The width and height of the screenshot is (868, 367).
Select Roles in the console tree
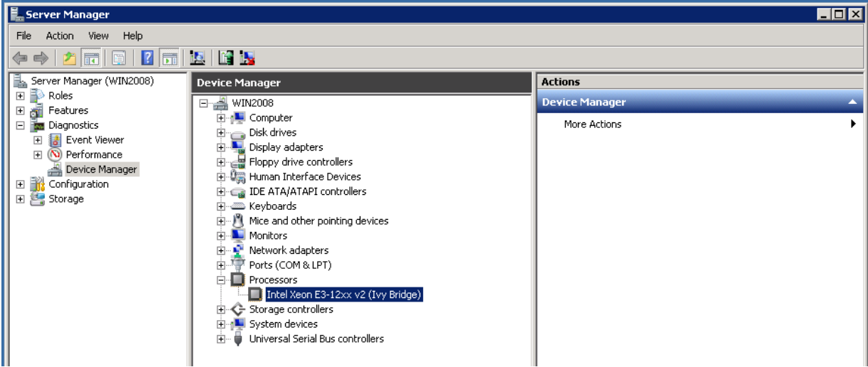click(60, 95)
